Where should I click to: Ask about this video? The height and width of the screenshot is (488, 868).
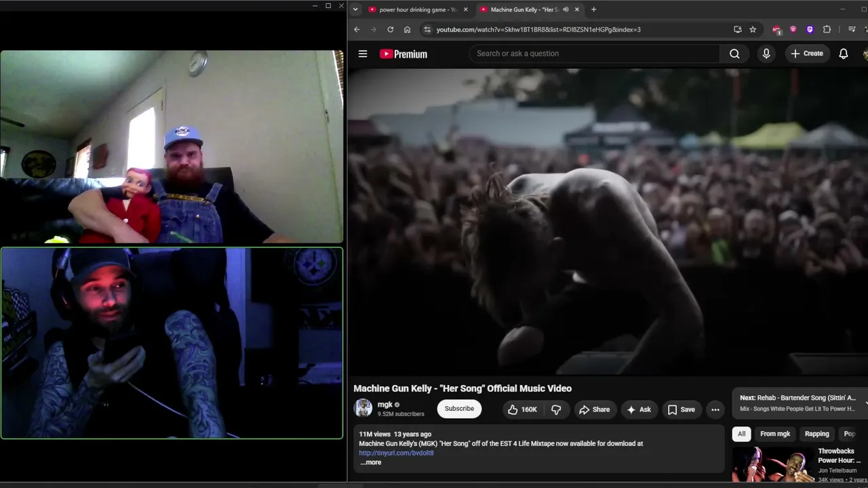pyautogui.click(x=639, y=409)
